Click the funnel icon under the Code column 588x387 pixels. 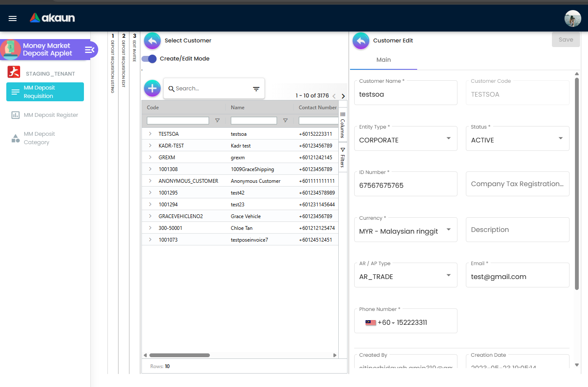point(217,120)
